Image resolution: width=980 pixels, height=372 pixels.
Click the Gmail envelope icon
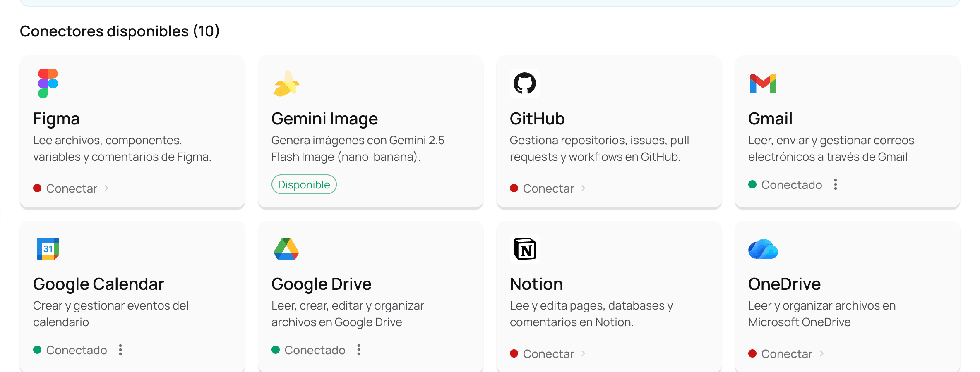(763, 83)
